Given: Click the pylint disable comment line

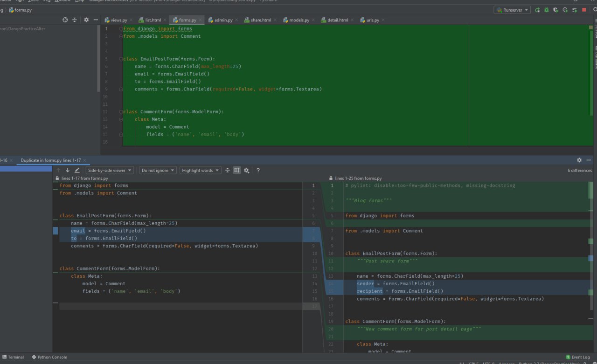Looking at the screenshot, I should click(430, 185).
